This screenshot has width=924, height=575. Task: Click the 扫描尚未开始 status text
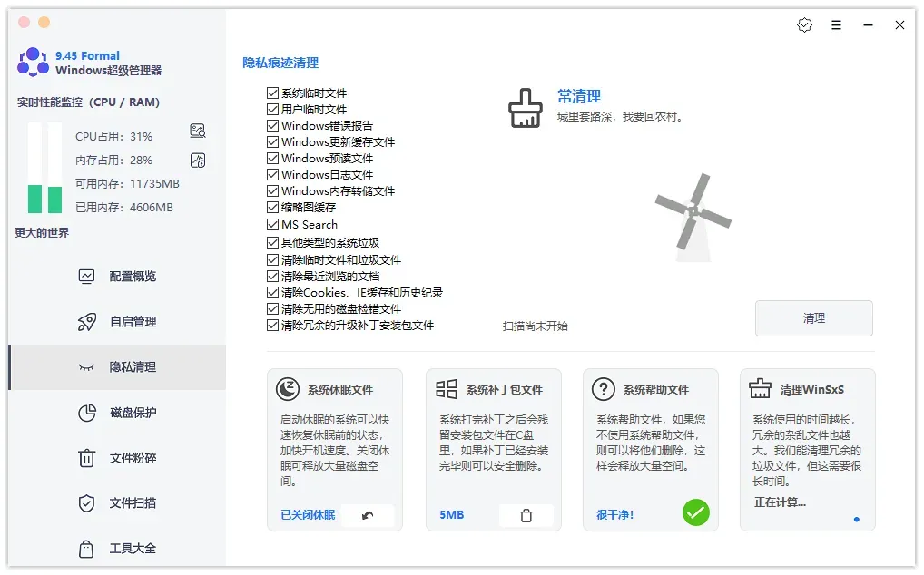pyautogui.click(x=536, y=326)
